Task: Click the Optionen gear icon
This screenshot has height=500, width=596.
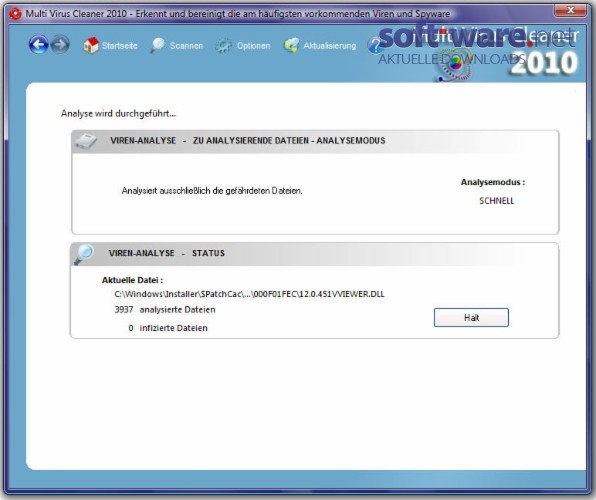Action: click(x=224, y=46)
